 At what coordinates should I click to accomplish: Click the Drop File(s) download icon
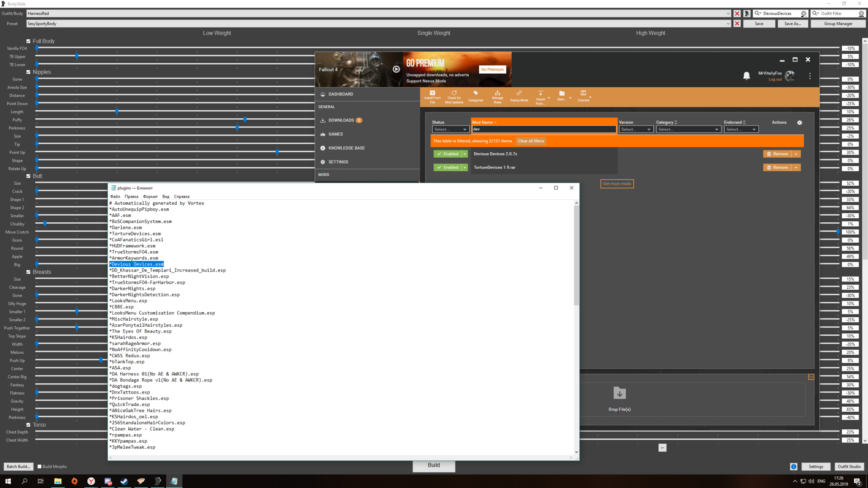coord(619,393)
